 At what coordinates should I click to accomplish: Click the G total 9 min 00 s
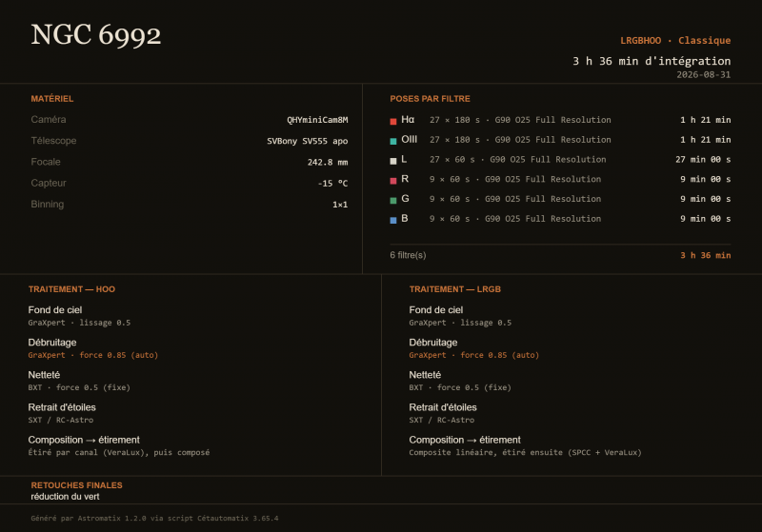(x=706, y=199)
